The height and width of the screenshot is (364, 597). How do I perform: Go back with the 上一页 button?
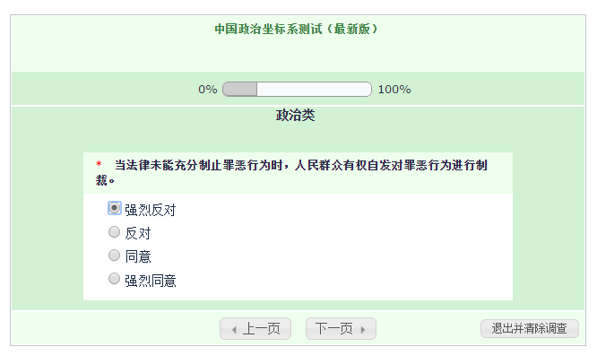[x=255, y=329]
